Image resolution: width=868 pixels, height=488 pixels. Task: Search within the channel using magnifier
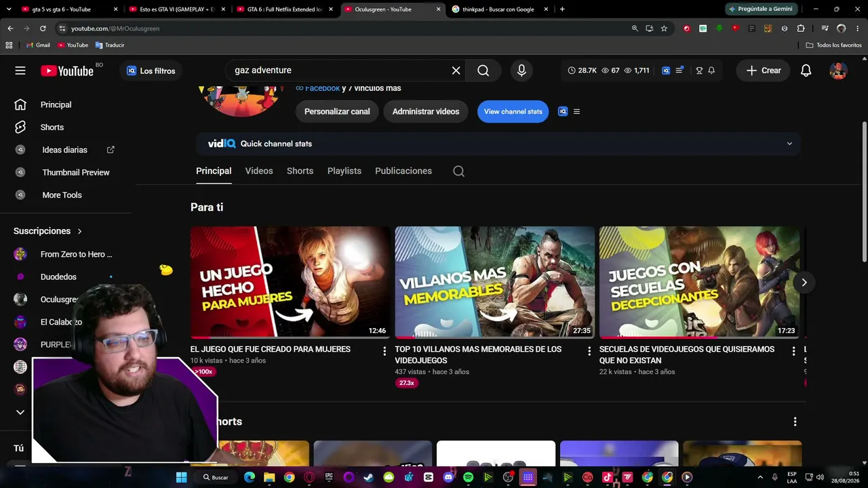click(x=458, y=171)
